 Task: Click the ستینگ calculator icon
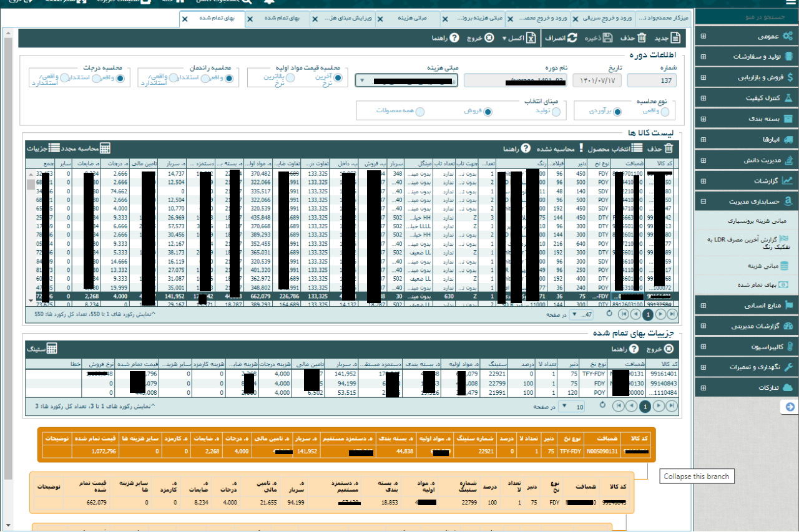coord(52,349)
